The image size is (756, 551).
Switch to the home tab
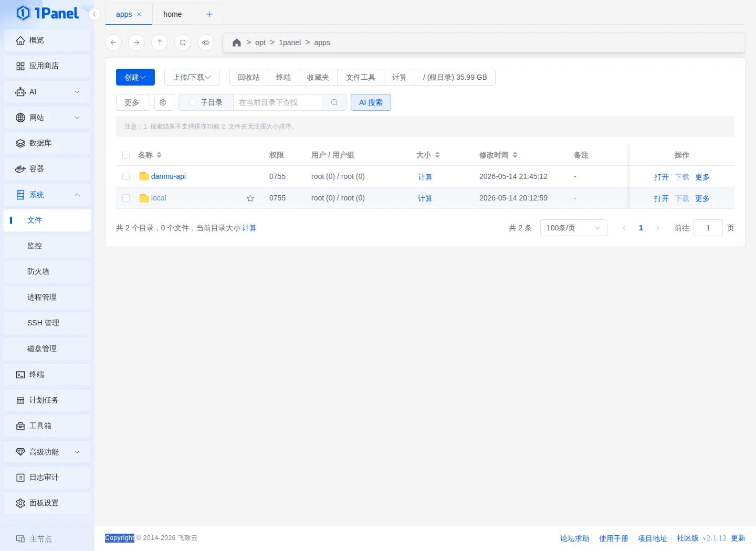pyautogui.click(x=173, y=14)
